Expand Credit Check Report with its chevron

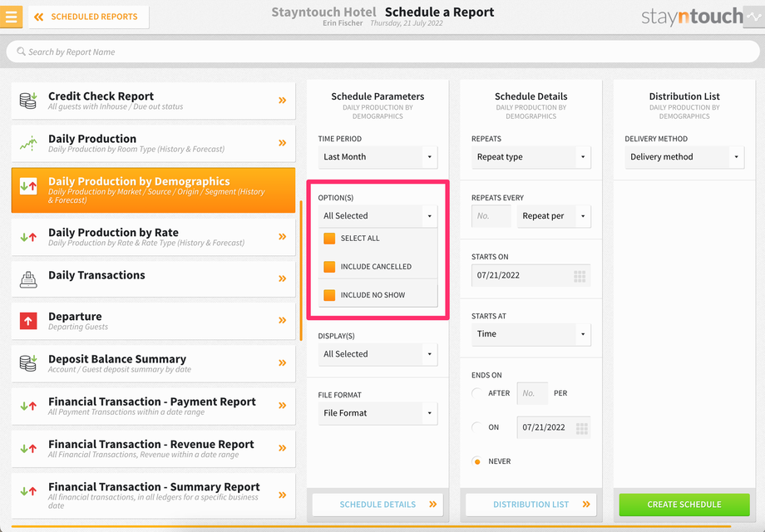click(282, 100)
